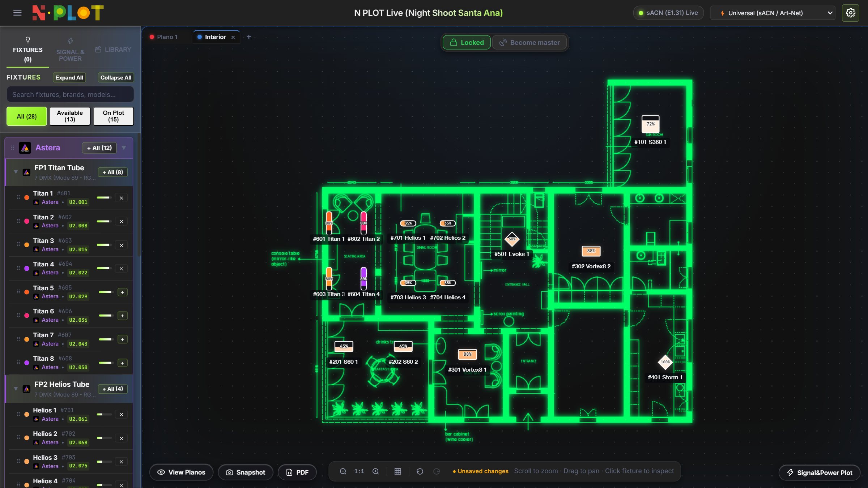Image resolution: width=868 pixels, height=488 pixels.
Task: Filter fixtures by Available (13)
Action: 70,116
